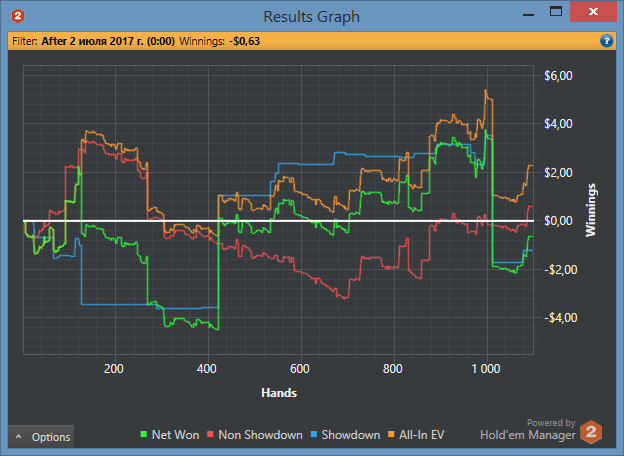Click the '400' x-axis label
Viewport: 624px width, 456px height.
coord(207,369)
